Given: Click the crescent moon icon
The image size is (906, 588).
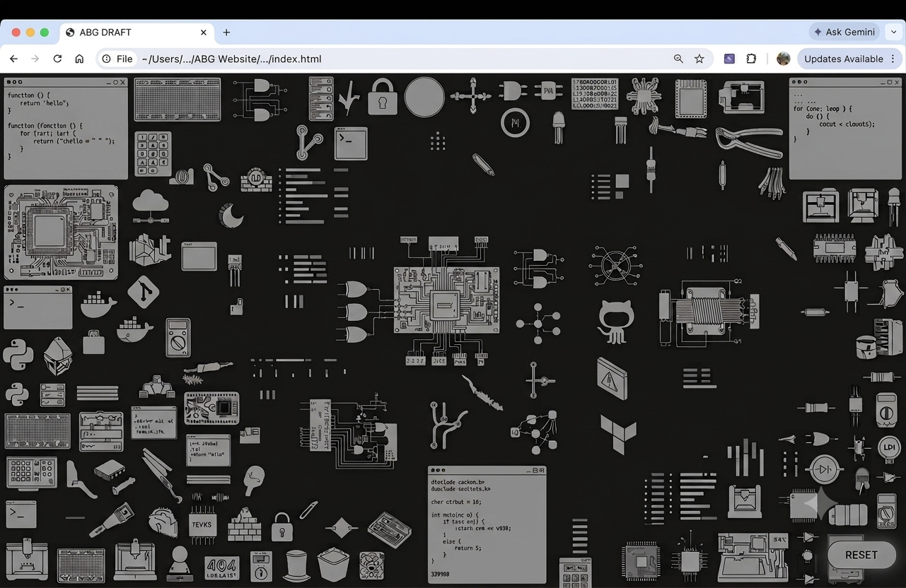Looking at the screenshot, I should [230, 215].
